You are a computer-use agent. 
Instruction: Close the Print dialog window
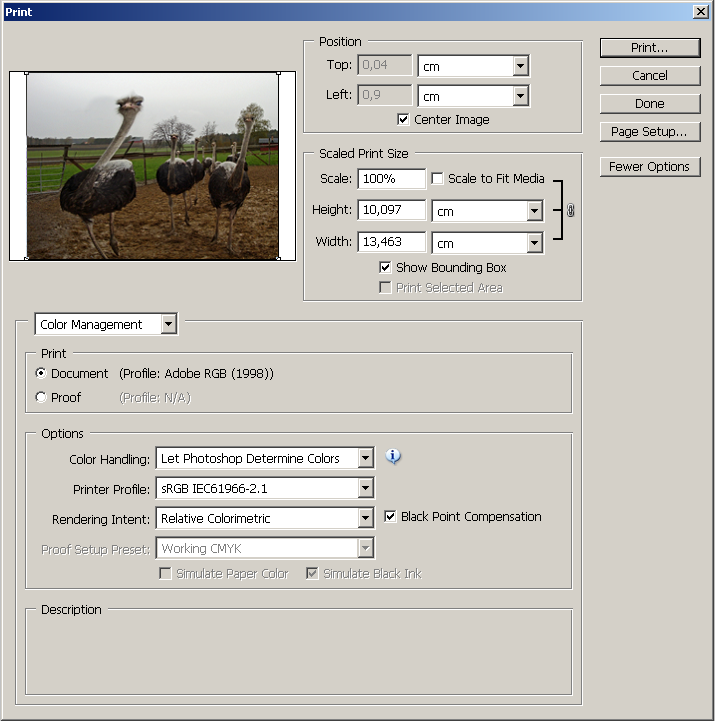(x=701, y=11)
